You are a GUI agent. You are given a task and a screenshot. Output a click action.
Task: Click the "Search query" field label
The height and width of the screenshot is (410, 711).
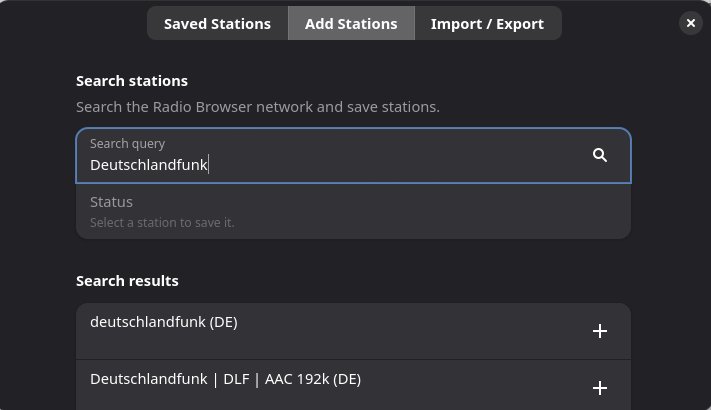click(127, 144)
